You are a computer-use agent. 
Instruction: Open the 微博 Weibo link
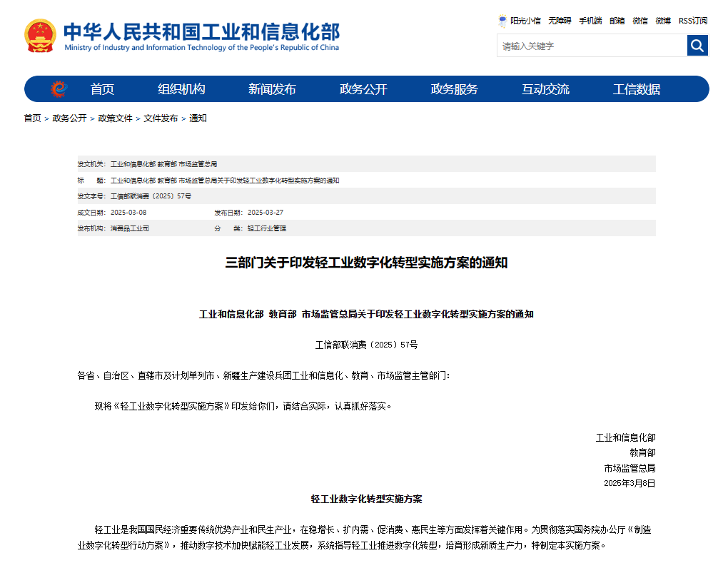tap(664, 21)
